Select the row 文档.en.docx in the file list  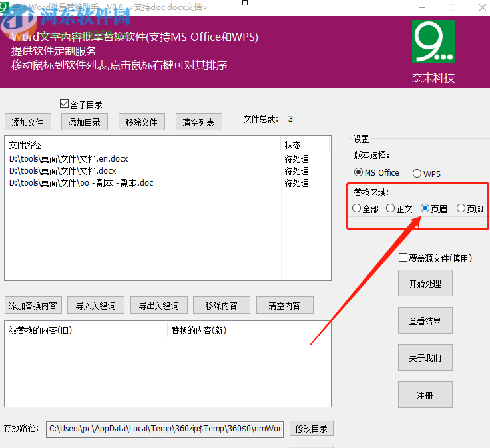[x=168, y=158]
